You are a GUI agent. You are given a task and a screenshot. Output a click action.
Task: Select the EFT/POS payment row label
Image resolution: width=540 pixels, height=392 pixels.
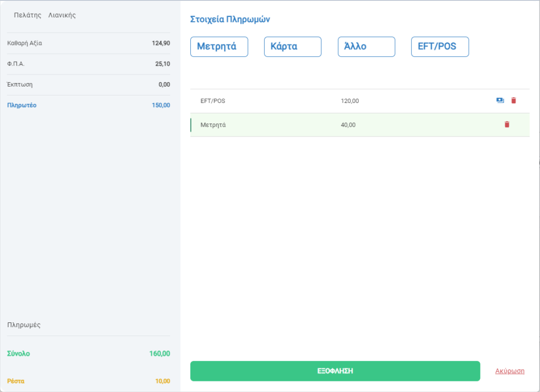point(213,101)
